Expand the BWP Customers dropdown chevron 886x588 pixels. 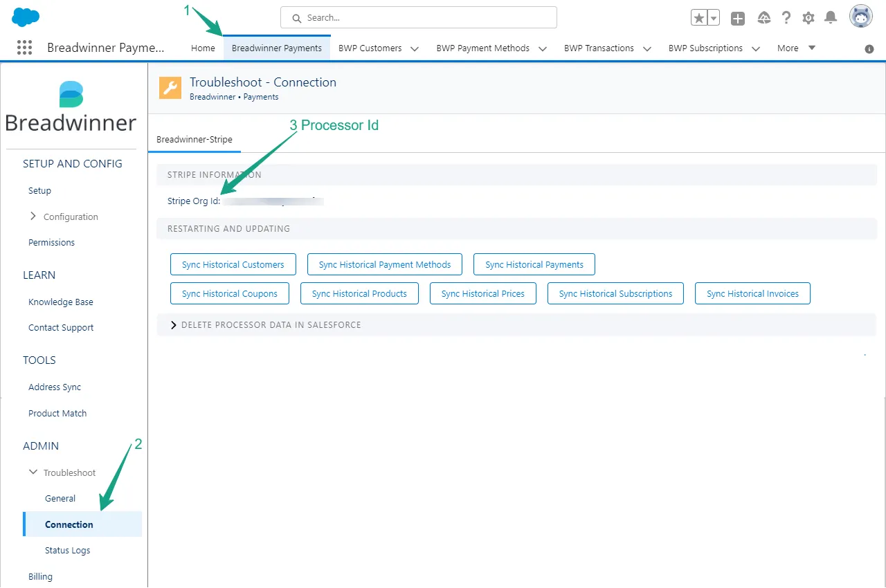[415, 48]
